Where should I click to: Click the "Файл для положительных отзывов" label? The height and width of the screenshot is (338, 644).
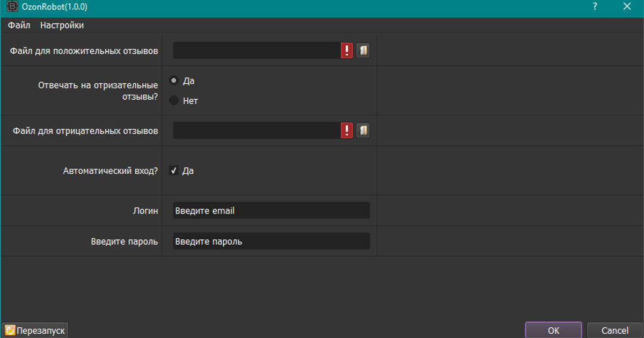tap(84, 51)
